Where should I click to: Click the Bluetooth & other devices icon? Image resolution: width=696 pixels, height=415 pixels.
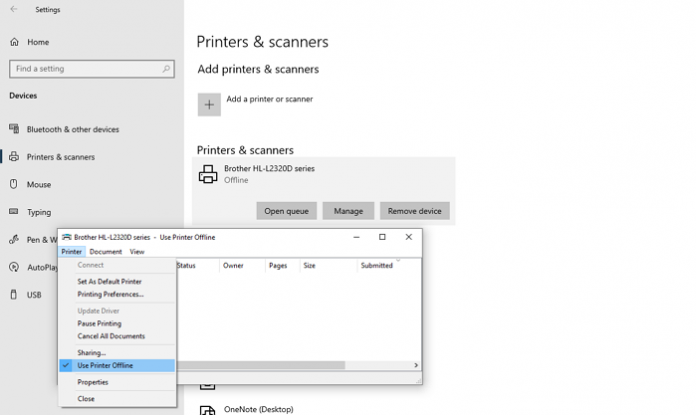[x=14, y=129]
